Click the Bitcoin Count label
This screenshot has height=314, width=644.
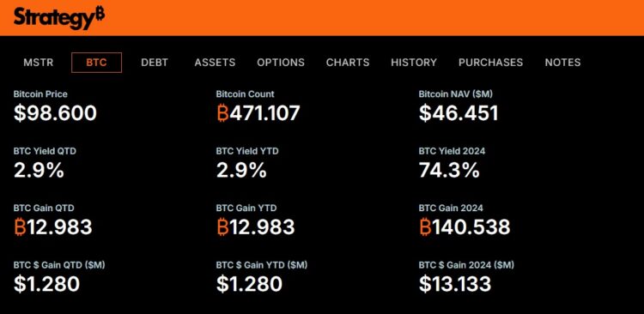(x=246, y=94)
